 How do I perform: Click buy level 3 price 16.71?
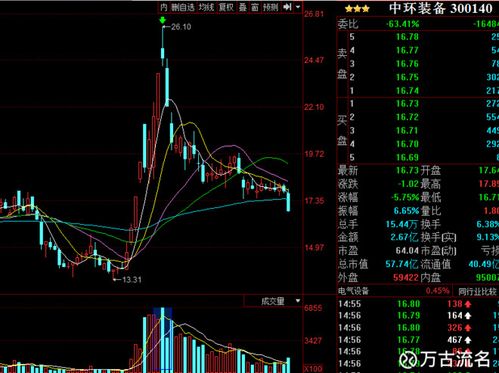(407, 130)
